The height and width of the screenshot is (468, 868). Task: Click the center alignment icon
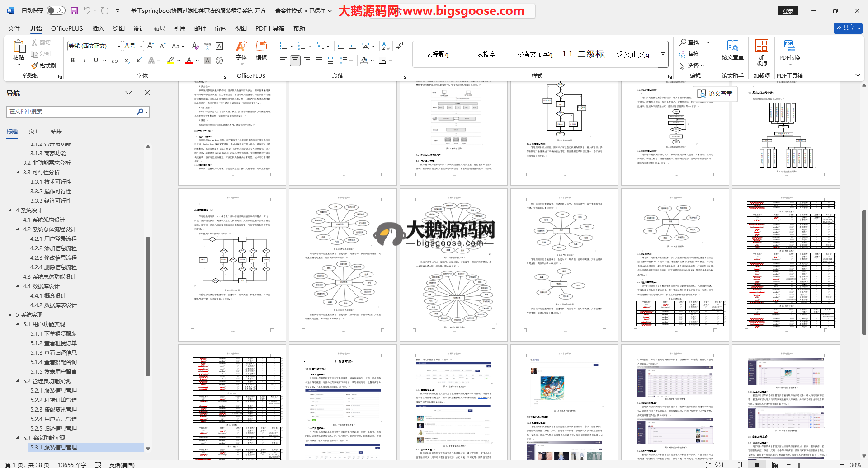click(295, 61)
